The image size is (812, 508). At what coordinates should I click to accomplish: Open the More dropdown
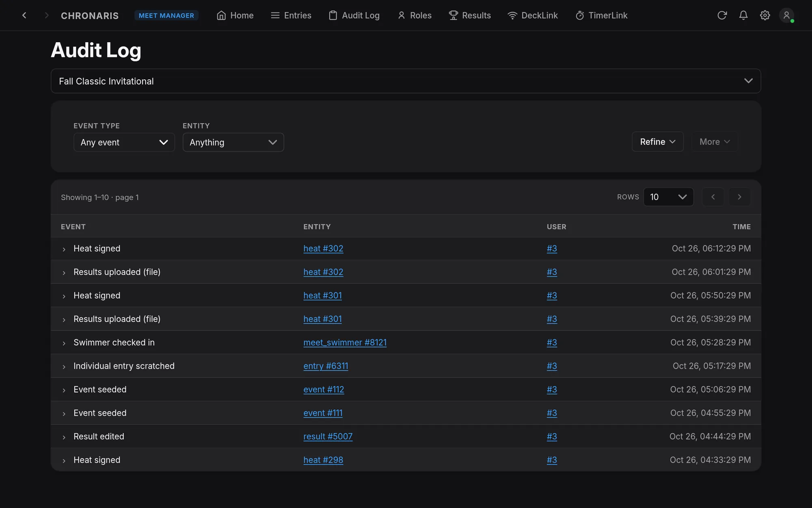[715, 142]
